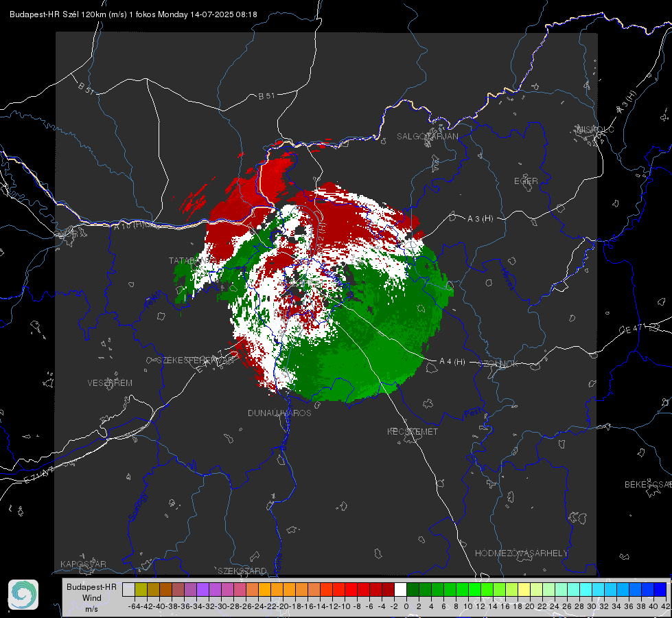This screenshot has height=618, width=672.
Task: Pick the yellow swatch between 18 and 20
Action: (524, 590)
